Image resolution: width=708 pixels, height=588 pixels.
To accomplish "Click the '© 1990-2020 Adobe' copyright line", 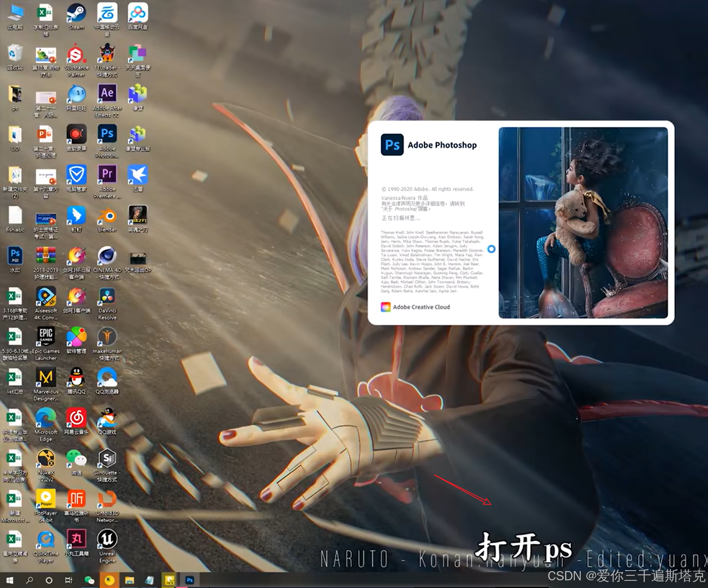I will coord(428,189).
